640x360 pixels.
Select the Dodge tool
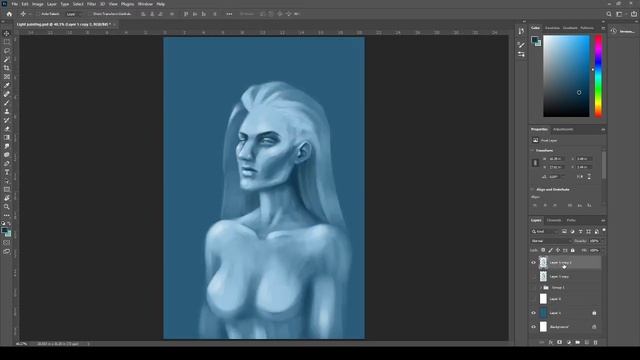tap(7, 155)
